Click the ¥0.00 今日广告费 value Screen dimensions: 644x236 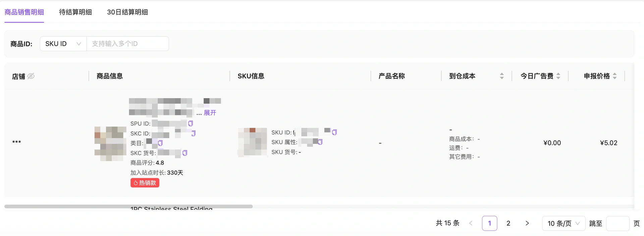click(x=552, y=143)
